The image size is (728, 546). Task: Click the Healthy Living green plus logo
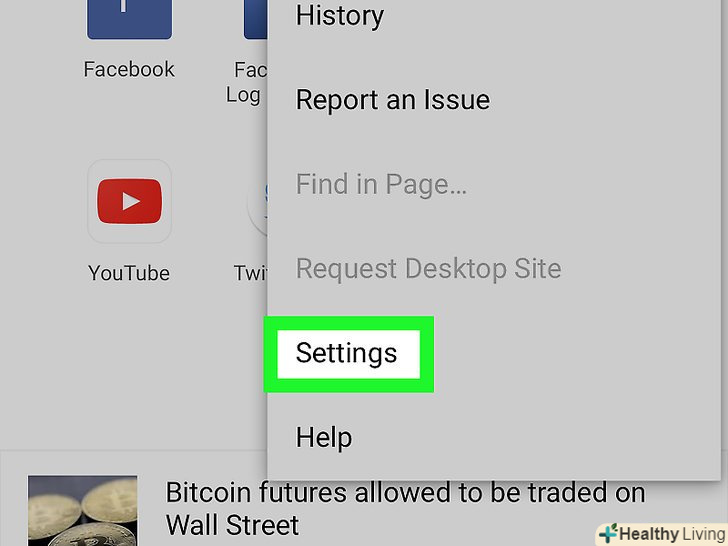coord(608,533)
